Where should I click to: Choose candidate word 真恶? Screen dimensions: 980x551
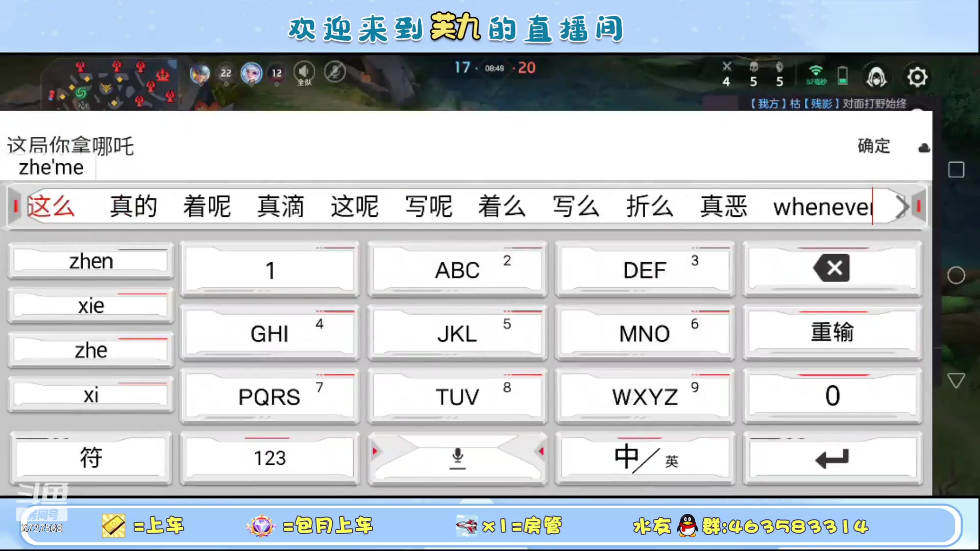724,207
